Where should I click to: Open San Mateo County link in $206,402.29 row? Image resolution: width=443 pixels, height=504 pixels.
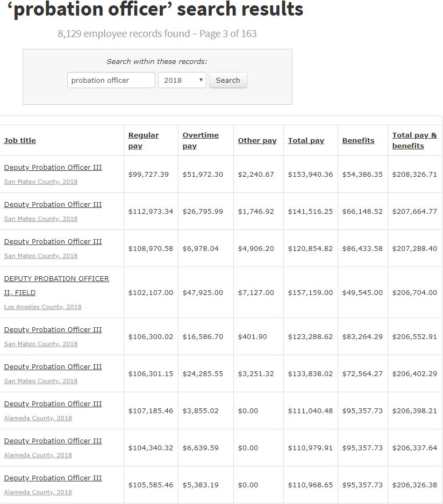(40, 381)
